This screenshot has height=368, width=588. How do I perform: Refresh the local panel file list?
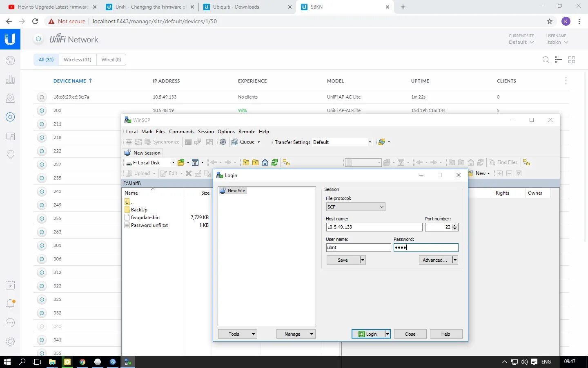coord(275,162)
